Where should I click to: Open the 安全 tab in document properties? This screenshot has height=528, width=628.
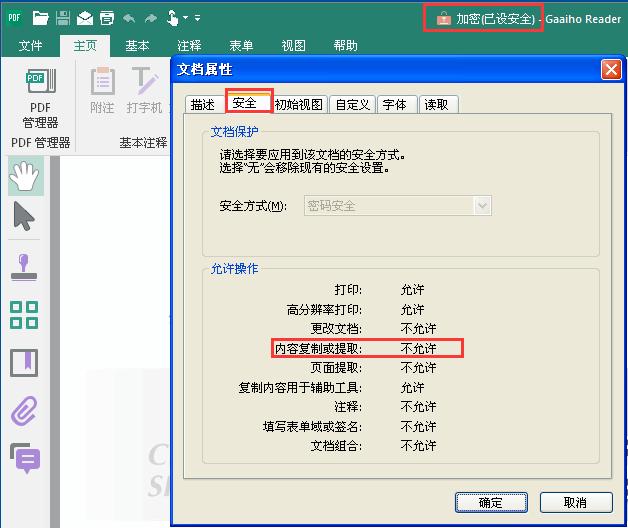coord(249,102)
